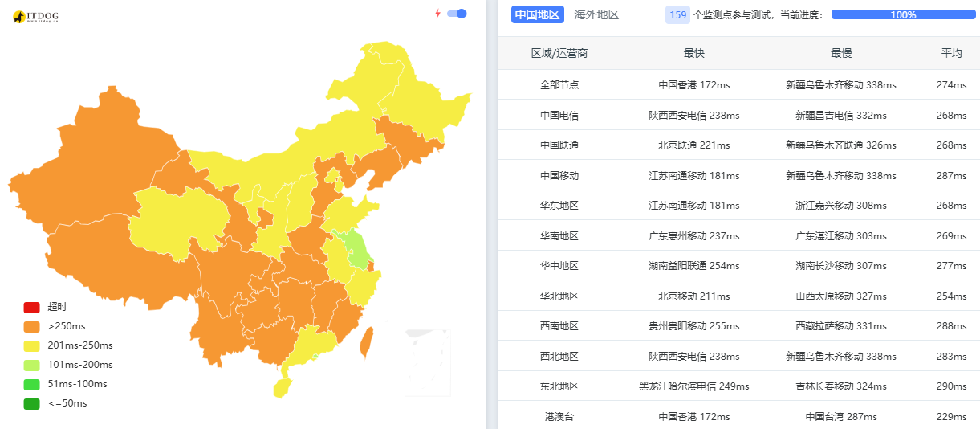
Task: Click the 159 monitoring points badge
Action: 677,14
